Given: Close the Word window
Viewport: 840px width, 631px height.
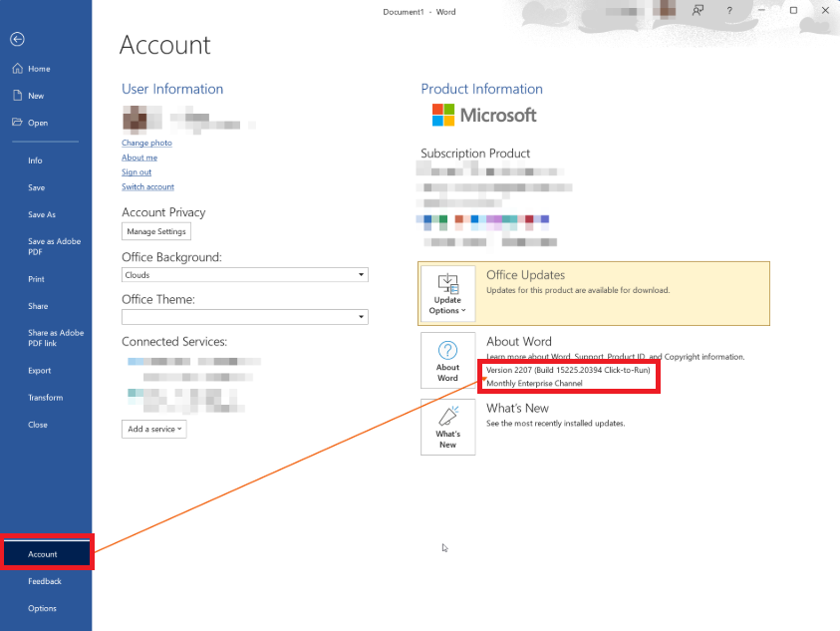Looking at the screenshot, I should 825,11.
